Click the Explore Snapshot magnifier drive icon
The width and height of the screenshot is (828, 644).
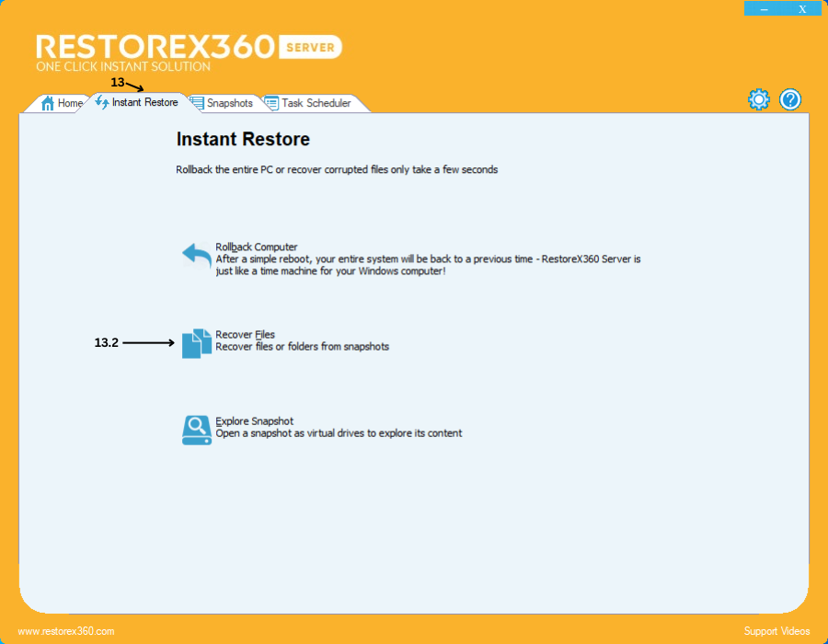click(197, 430)
